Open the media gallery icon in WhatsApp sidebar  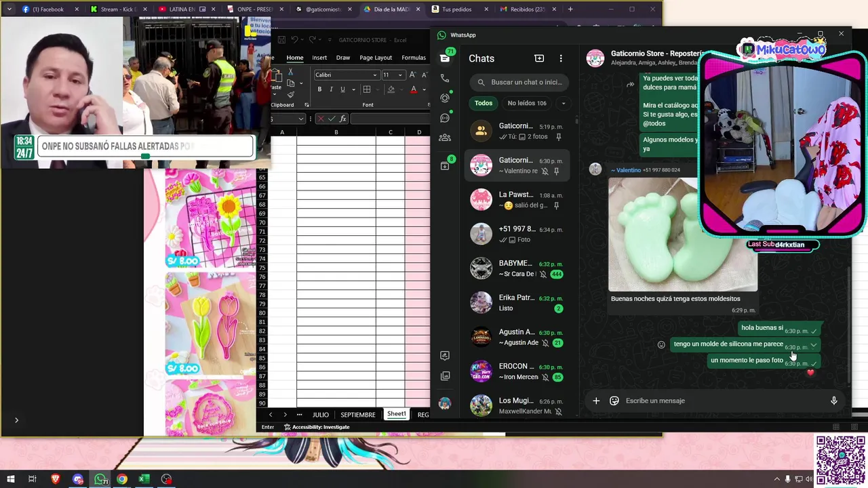pyautogui.click(x=445, y=375)
